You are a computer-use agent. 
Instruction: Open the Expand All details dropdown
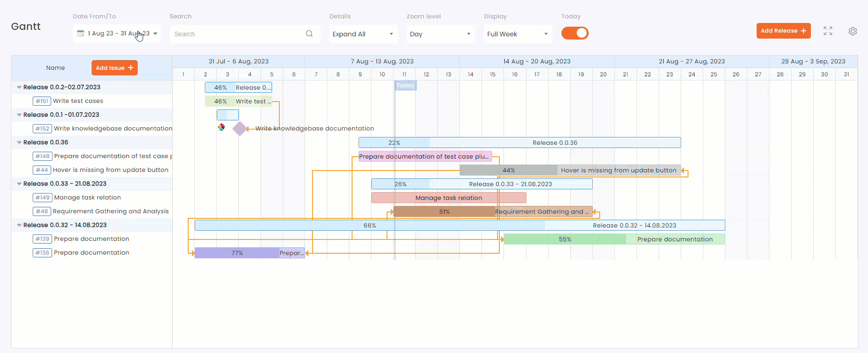coord(363,34)
